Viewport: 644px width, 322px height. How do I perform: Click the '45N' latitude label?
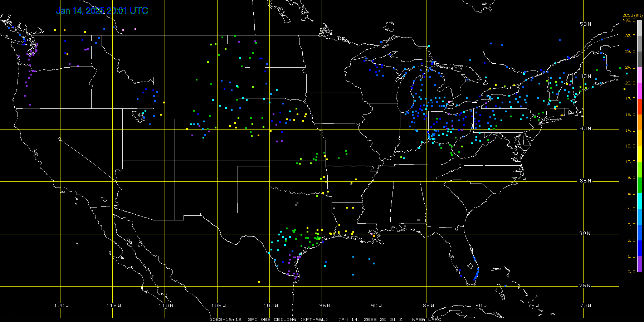point(586,76)
